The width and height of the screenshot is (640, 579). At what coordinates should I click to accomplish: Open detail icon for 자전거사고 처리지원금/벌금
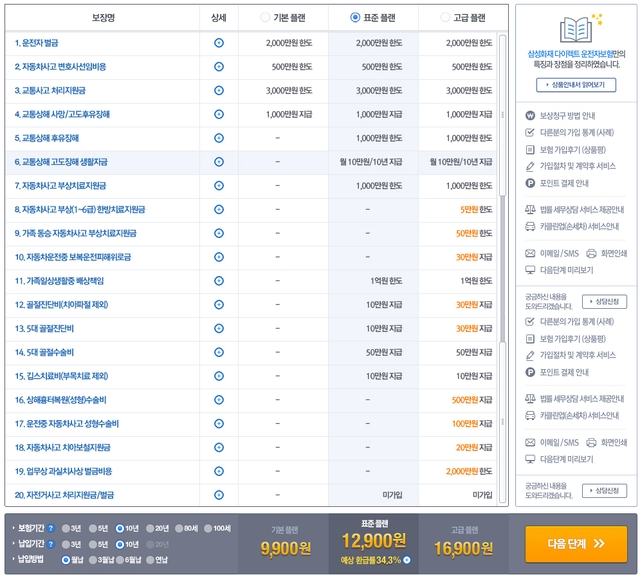click(x=219, y=494)
